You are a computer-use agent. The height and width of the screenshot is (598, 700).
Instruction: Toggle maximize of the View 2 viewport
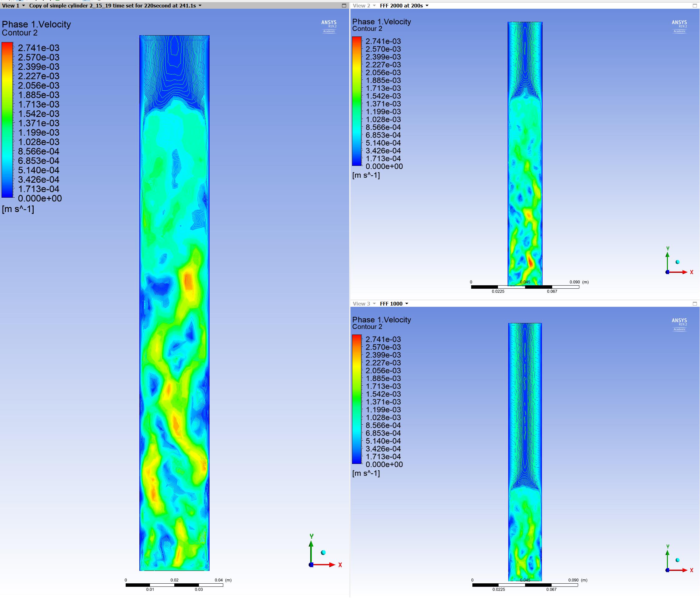point(695,6)
